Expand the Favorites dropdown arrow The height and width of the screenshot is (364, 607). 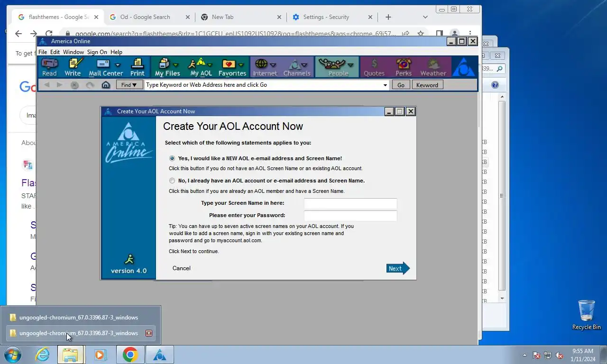241,65
